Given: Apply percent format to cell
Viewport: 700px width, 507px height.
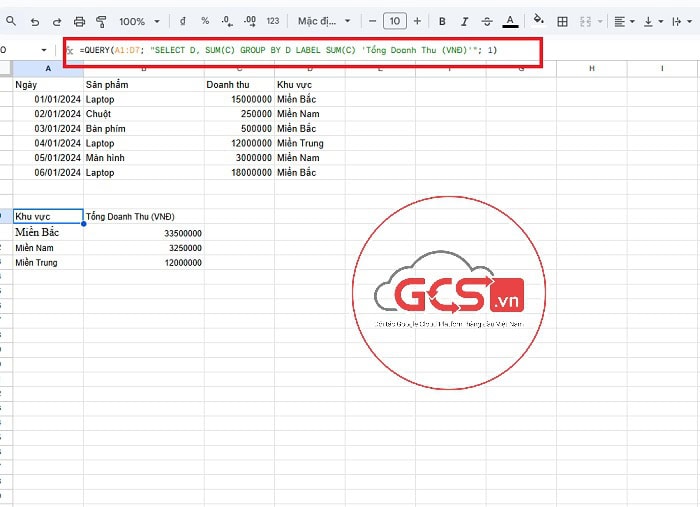Looking at the screenshot, I should (x=205, y=21).
